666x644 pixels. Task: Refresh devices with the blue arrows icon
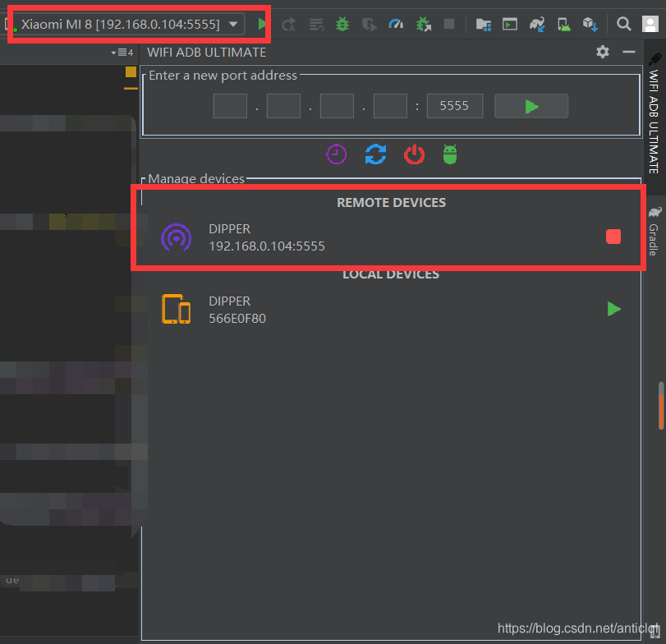pos(375,154)
